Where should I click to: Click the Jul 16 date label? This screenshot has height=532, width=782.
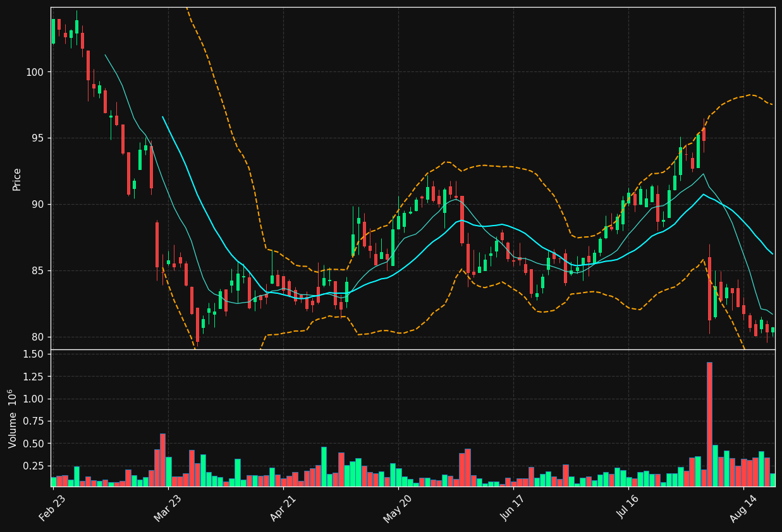coord(627,507)
